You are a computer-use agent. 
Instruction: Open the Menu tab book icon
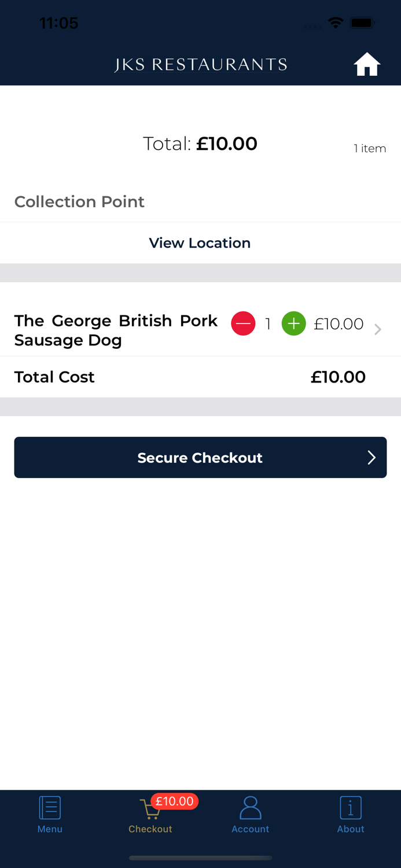pos(50,808)
